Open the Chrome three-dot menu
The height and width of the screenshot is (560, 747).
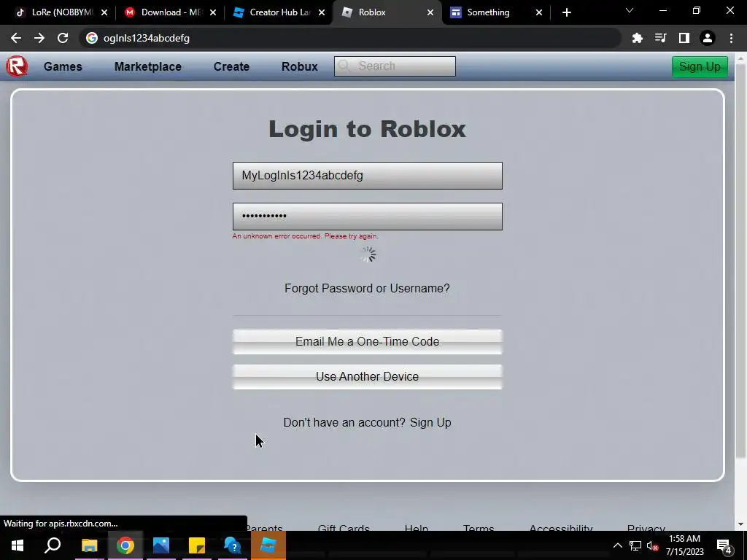[x=731, y=38]
